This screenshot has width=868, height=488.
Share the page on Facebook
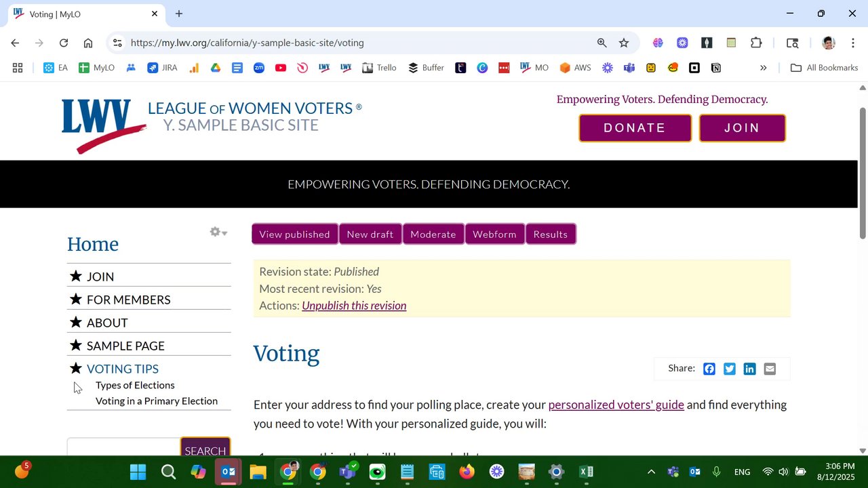[x=709, y=369]
